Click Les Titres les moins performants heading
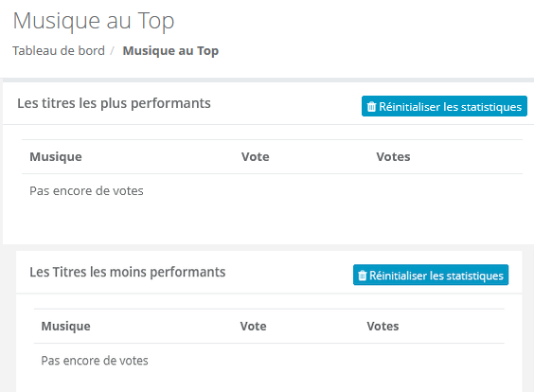This screenshot has width=534, height=392. [x=128, y=272]
